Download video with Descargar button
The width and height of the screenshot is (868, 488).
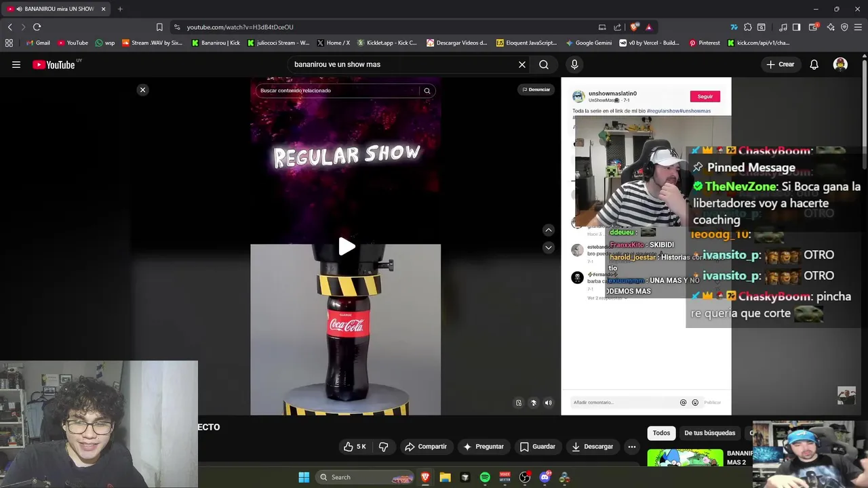tap(593, 447)
